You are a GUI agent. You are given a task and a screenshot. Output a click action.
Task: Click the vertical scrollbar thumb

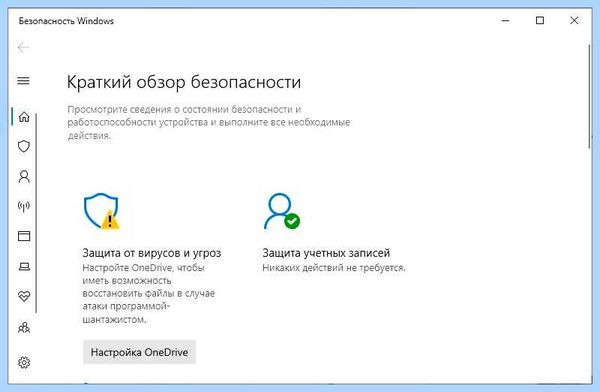click(x=589, y=96)
